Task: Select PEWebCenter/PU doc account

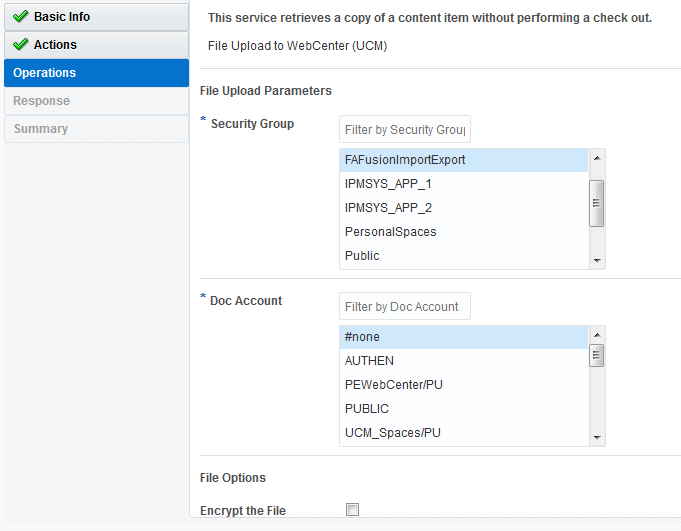Action: [x=464, y=385]
